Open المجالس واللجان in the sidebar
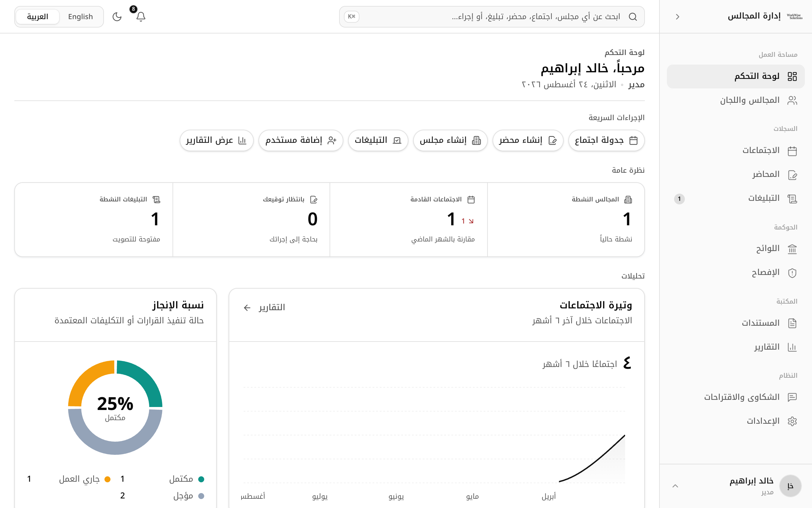Viewport: 812px width, 508px height. [736, 100]
